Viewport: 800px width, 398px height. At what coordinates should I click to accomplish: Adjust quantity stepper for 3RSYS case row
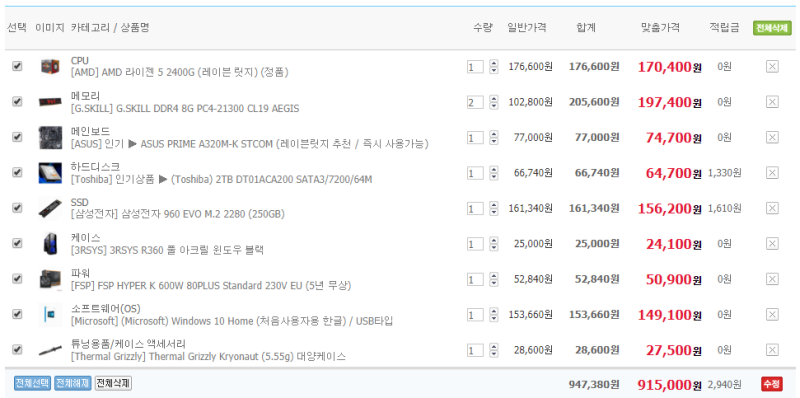pyautogui.click(x=493, y=244)
